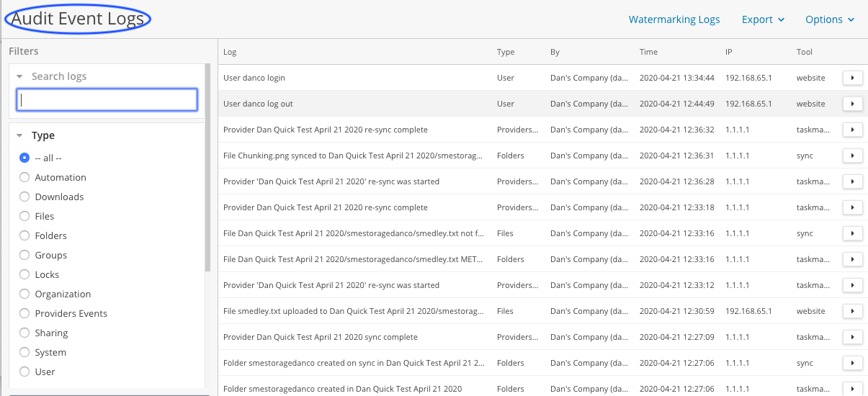Expand arrow for 'smedley.txt not f...' Files row

click(x=852, y=233)
